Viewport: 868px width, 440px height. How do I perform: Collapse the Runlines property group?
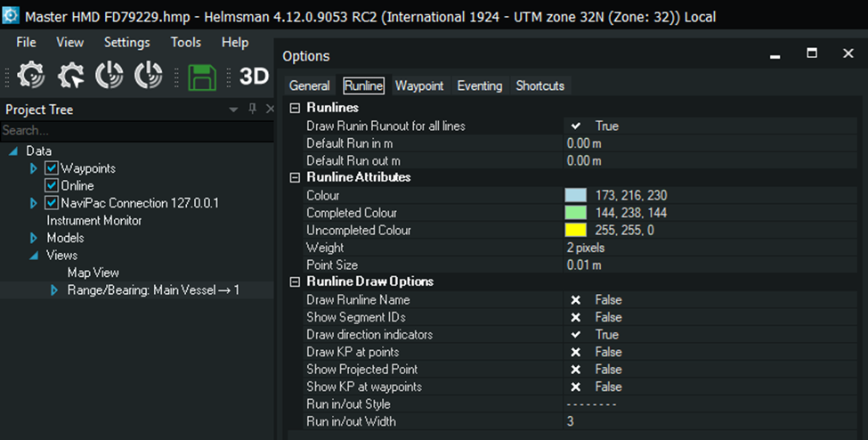point(295,108)
